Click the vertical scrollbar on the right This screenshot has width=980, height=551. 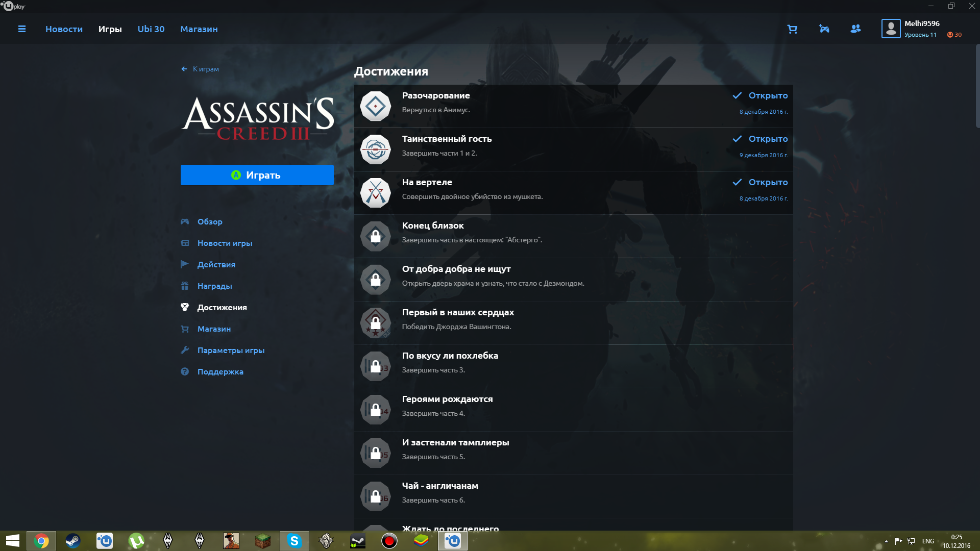pyautogui.click(x=977, y=87)
